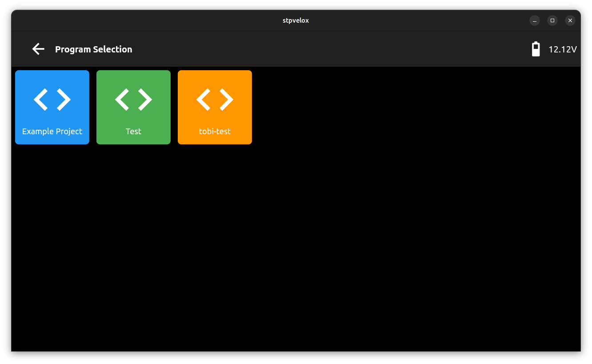Select the Test program code icon

(x=133, y=100)
